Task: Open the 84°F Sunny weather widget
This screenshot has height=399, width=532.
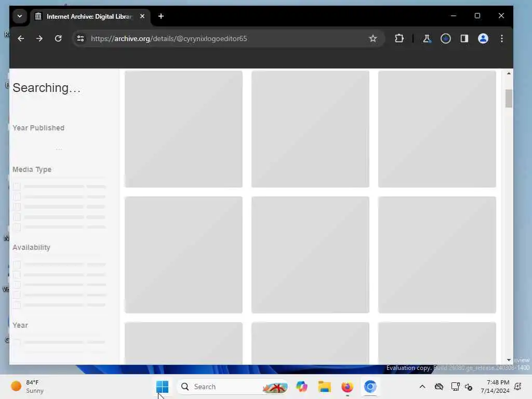Action: 28,387
